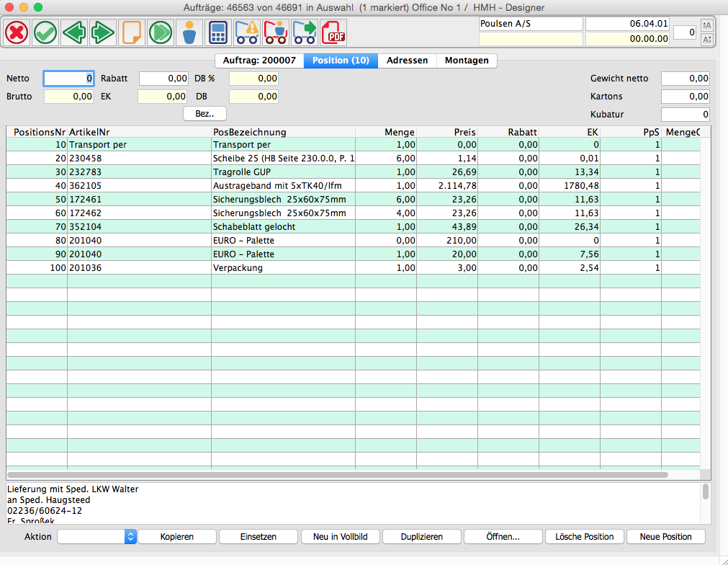The image size is (728, 565).
Task: Click the red cart with person icon
Action: [275, 32]
